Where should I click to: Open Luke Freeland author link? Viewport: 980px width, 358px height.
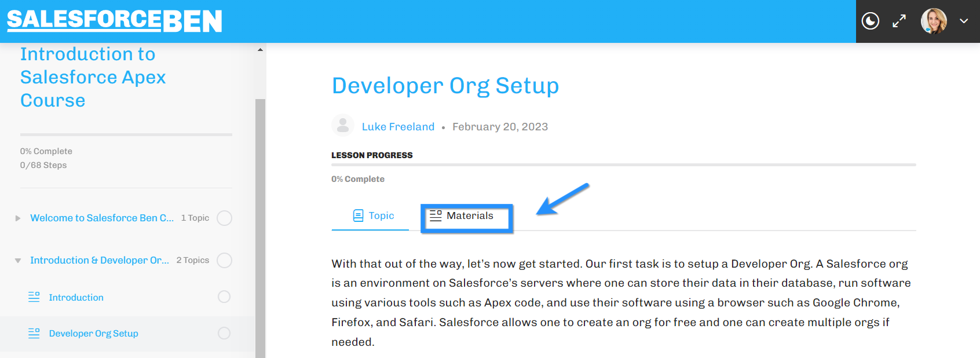tap(398, 126)
